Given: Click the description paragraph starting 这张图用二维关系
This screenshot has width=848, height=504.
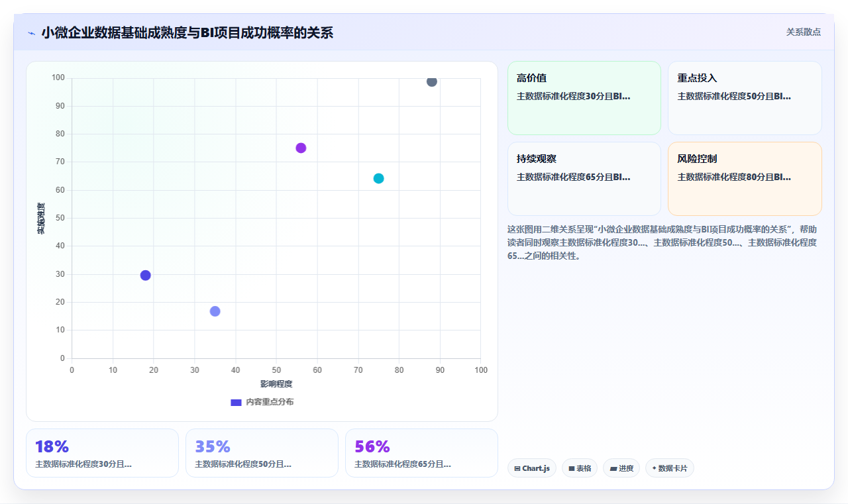Looking at the screenshot, I should 662,242.
